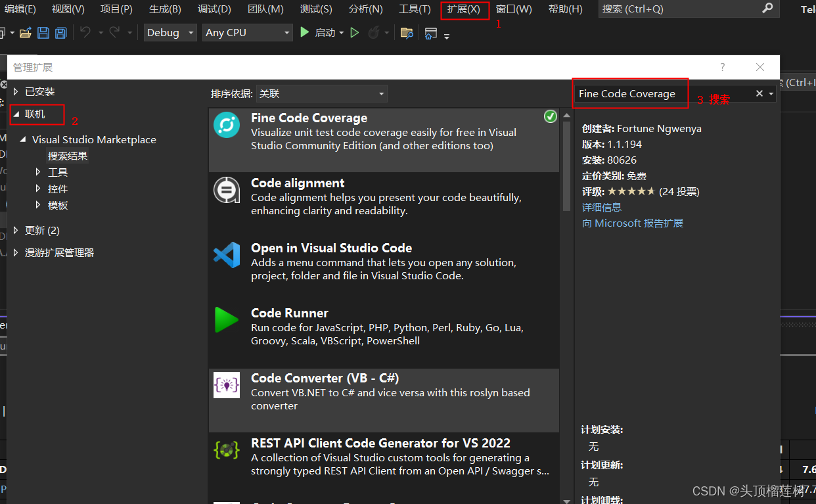816x504 pixels.
Task: Click the Open in Visual Studio Code icon
Action: (x=227, y=255)
